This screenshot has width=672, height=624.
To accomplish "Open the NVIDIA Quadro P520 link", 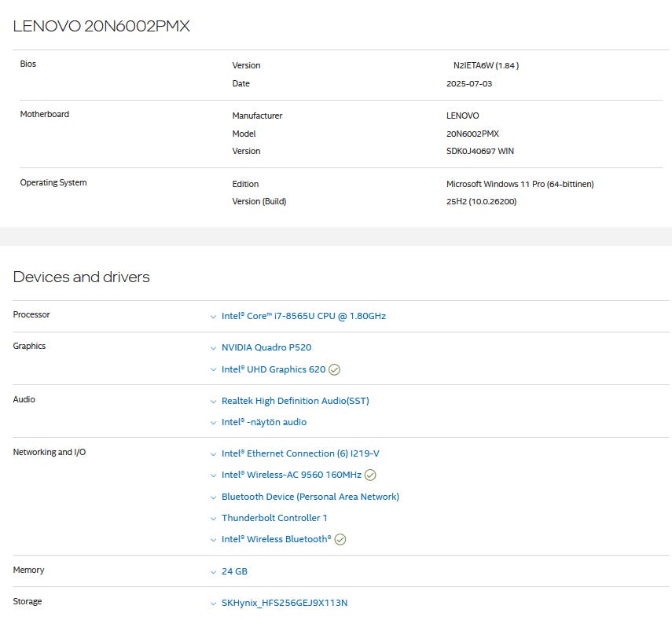I will pos(266,347).
